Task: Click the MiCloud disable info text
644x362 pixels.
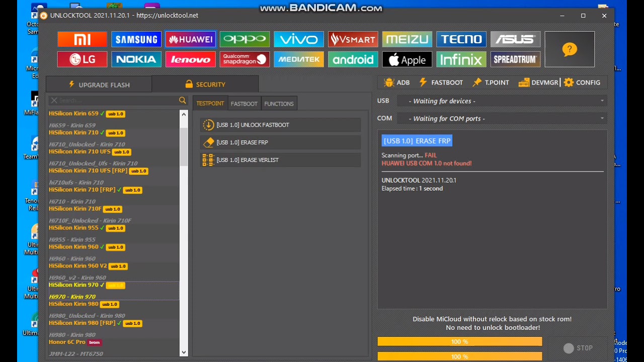Action: coord(492,323)
